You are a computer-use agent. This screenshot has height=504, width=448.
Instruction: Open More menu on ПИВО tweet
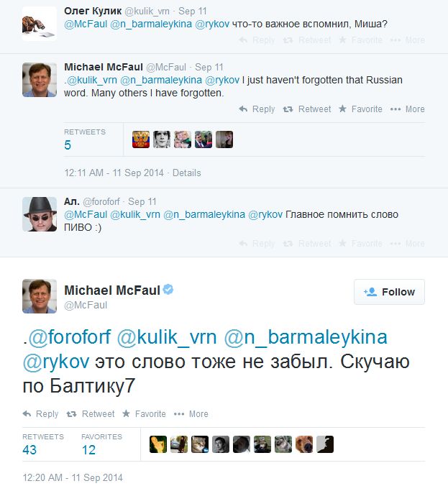tap(408, 244)
